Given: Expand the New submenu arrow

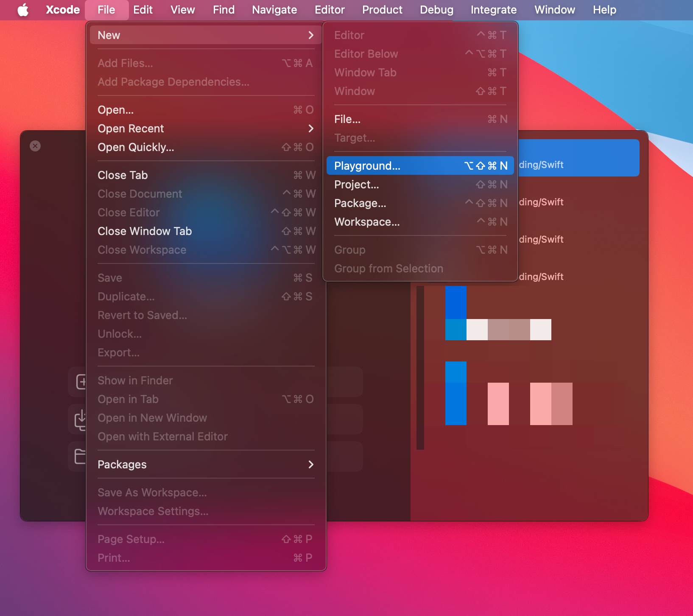Looking at the screenshot, I should (311, 35).
